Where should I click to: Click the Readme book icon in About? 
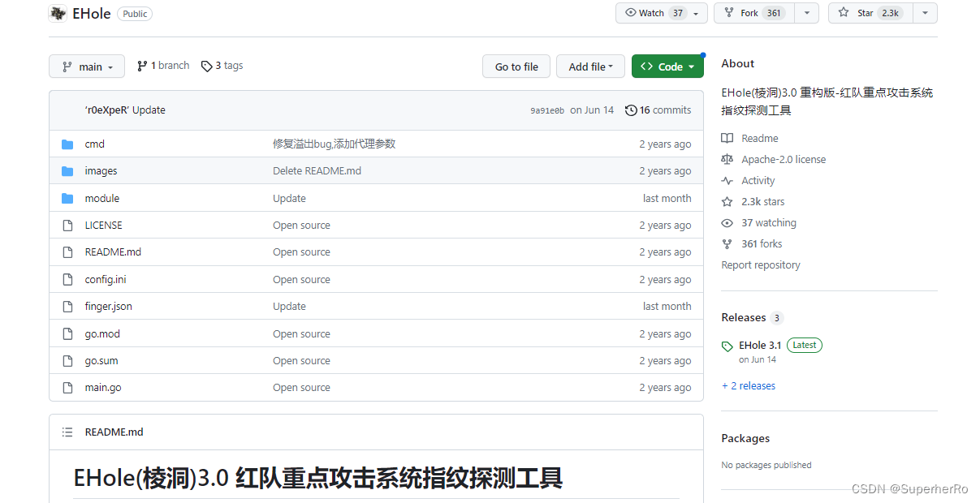[x=727, y=138]
